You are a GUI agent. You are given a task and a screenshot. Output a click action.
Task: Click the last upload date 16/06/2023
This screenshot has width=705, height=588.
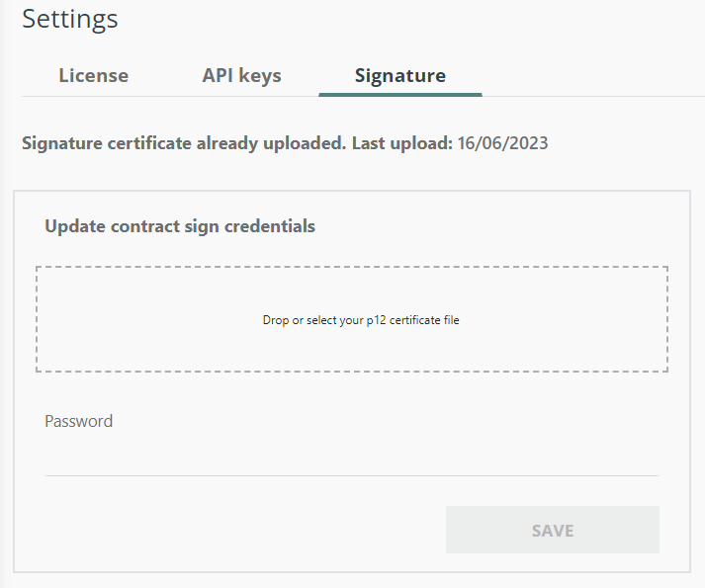tap(502, 143)
